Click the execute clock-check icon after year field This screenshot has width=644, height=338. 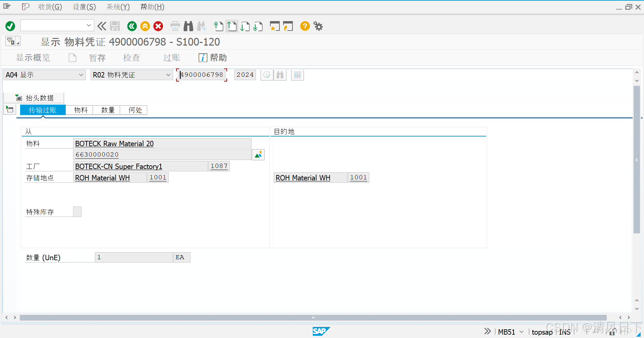tap(267, 75)
